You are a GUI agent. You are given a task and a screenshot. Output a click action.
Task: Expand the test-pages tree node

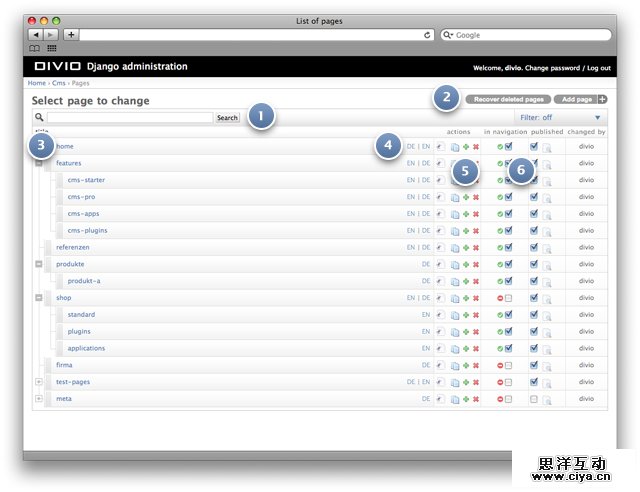pos(39,382)
